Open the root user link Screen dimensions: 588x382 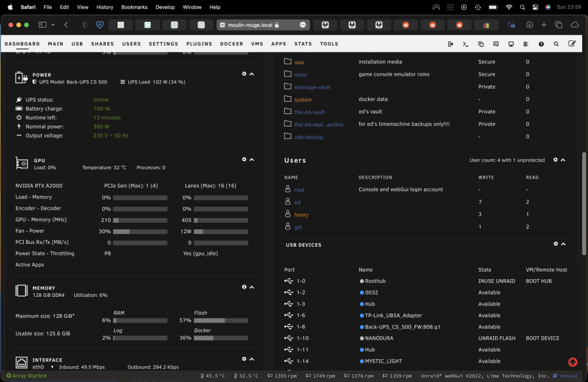point(299,190)
